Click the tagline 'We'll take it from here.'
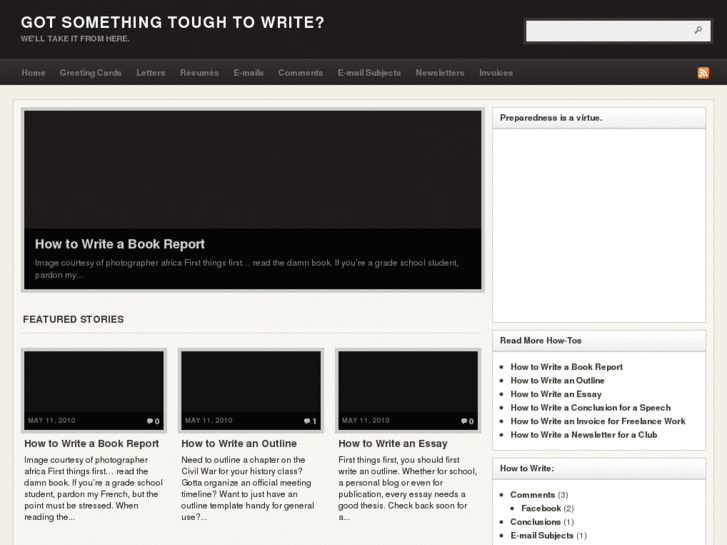This screenshot has height=545, width=727. click(75, 38)
